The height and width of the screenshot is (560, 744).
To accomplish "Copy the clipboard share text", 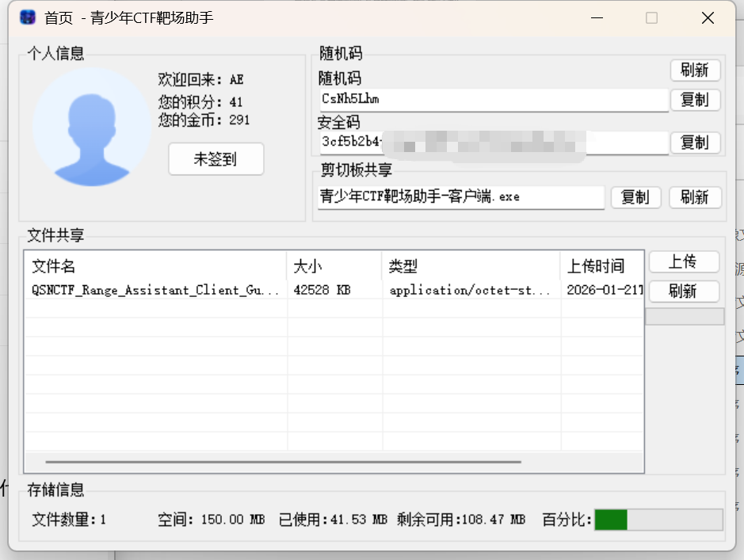I will (x=635, y=197).
